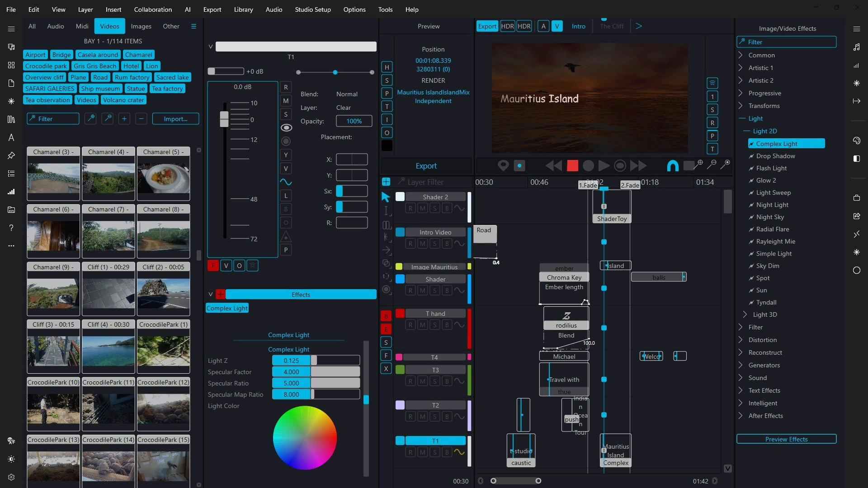Click the music notes icon in right sidebar
The height and width of the screenshot is (488, 868).
[857, 47]
